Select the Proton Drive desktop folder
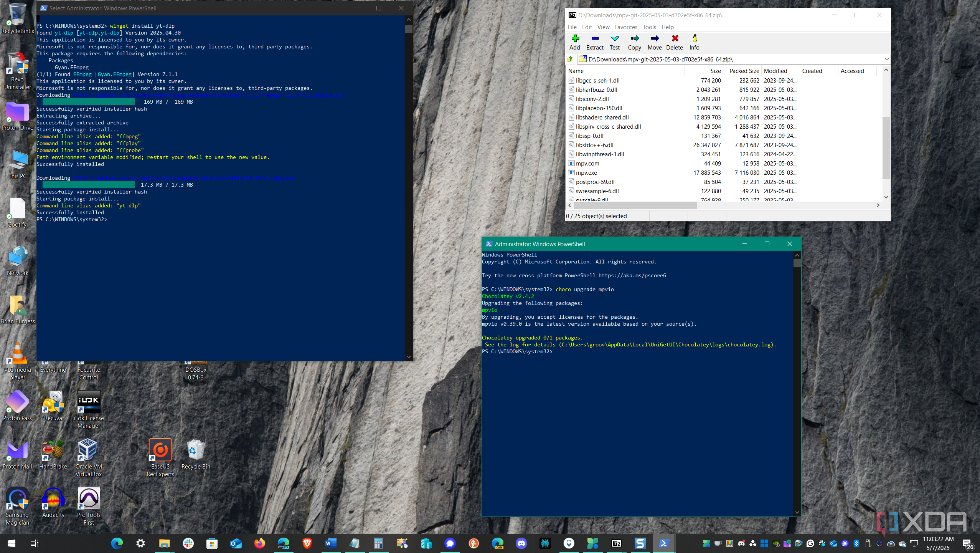The height and width of the screenshot is (553, 980). click(17, 116)
